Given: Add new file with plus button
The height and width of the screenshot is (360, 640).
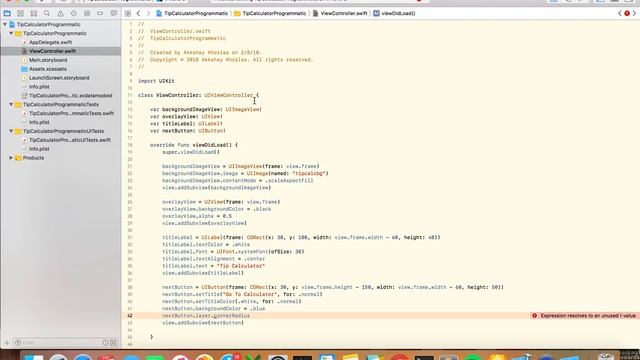Looking at the screenshot, I should (x=7, y=343).
